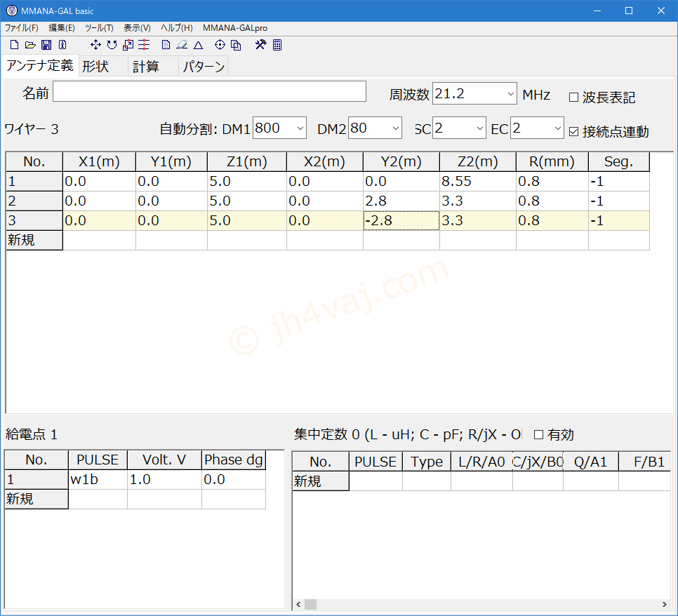The height and width of the screenshot is (616, 678).
Task: Click the R(mm) column header
Action: pos(552,161)
